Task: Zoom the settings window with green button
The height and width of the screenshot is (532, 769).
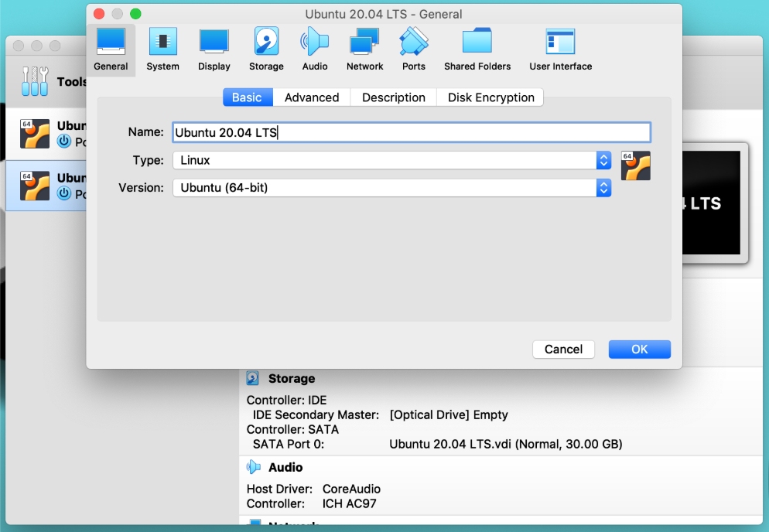Action: click(136, 14)
